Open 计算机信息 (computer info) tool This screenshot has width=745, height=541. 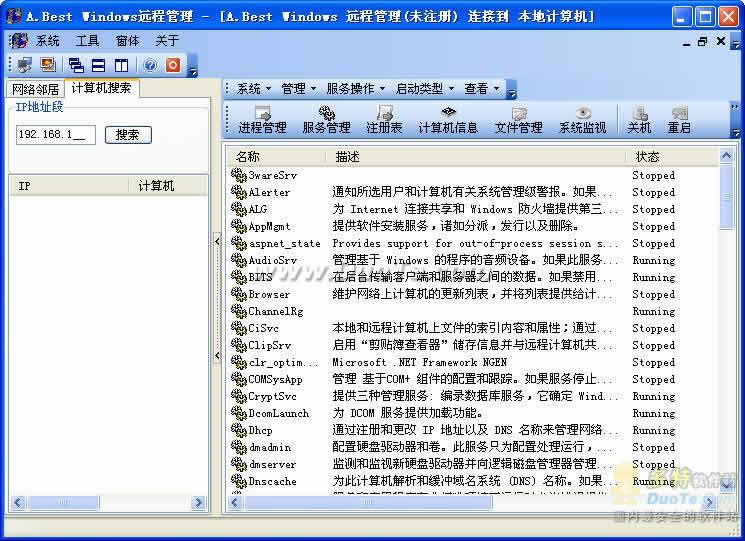tap(448, 120)
